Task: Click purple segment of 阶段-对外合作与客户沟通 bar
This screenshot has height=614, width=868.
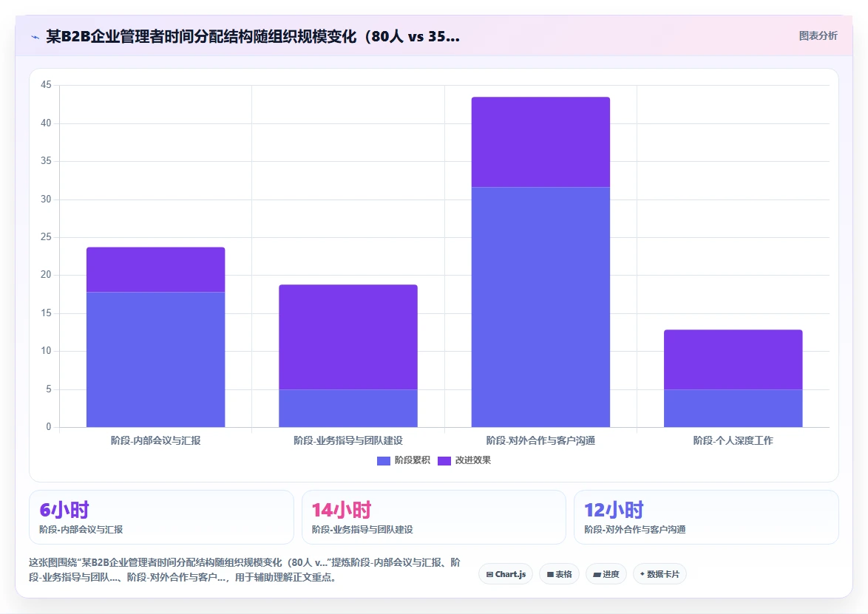Action: pos(541,142)
